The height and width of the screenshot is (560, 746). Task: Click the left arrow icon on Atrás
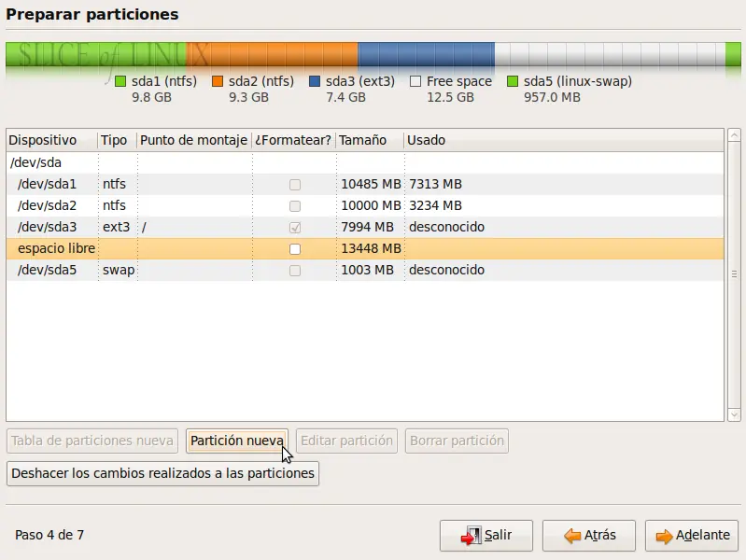pyautogui.click(x=572, y=537)
